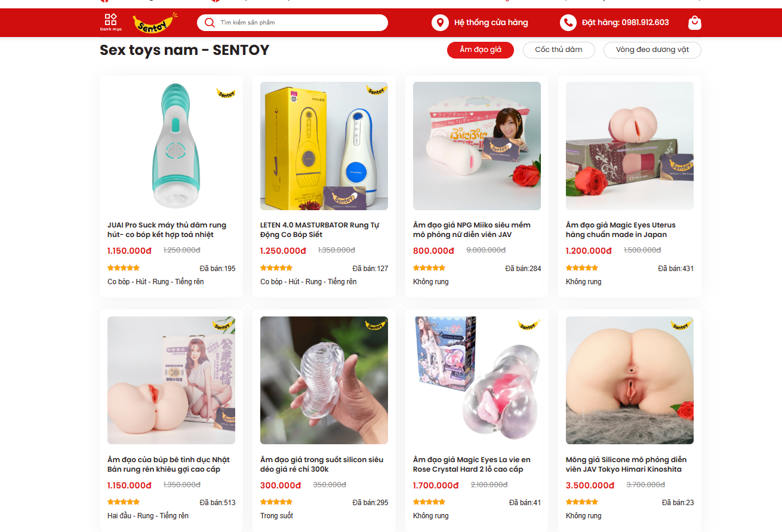782x532 pixels.
Task: Go to homepage via Sentoy banana logo
Action: click(x=156, y=22)
